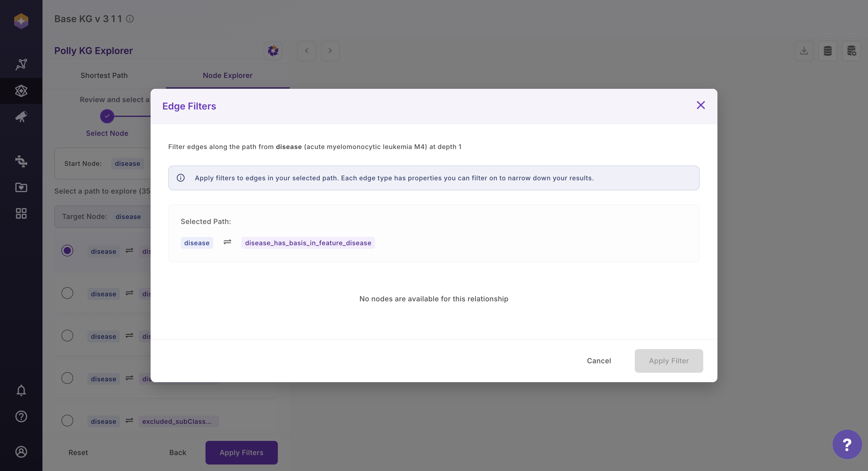Click the purple floating help button
The image size is (868, 471).
847,444
